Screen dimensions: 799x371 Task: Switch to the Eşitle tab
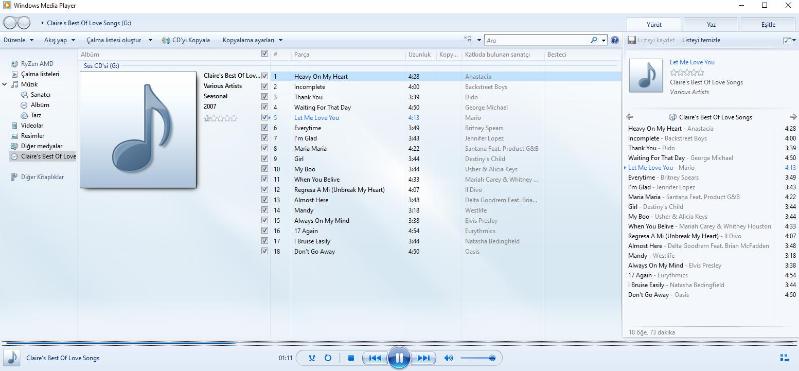(x=767, y=24)
